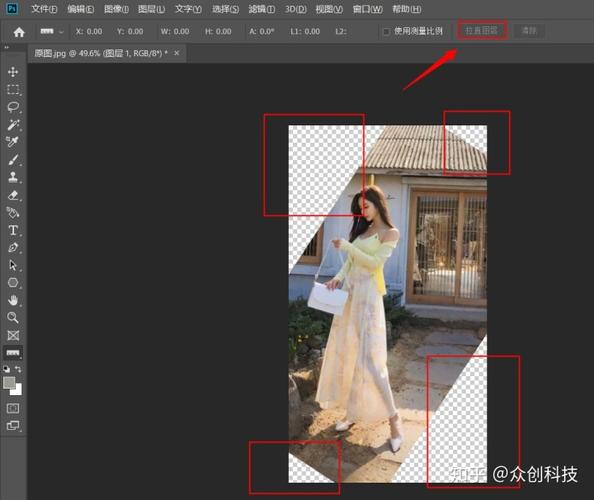Select the Eraser tool
Image resolution: width=594 pixels, height=500 pixels.
coord(13,195)
